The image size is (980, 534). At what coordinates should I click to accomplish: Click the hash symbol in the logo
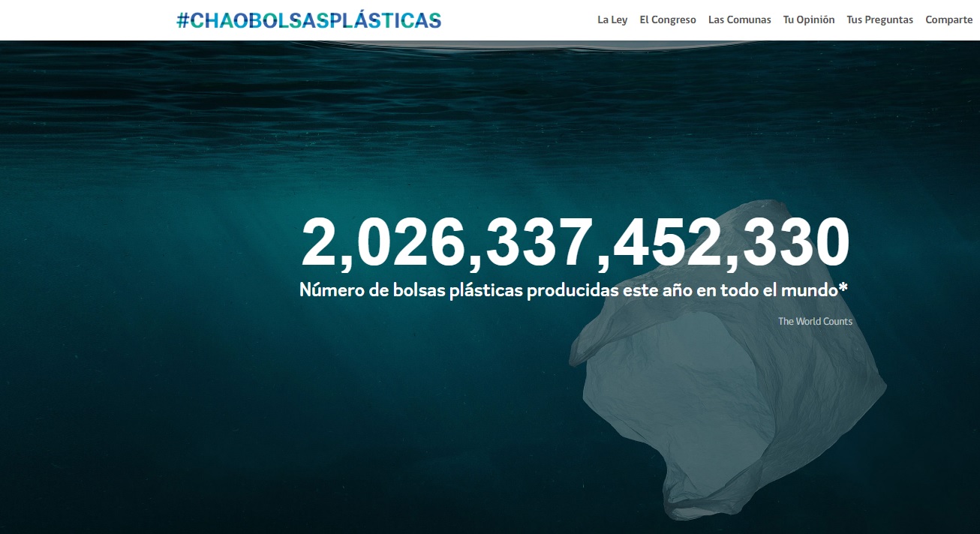[182, 20]
